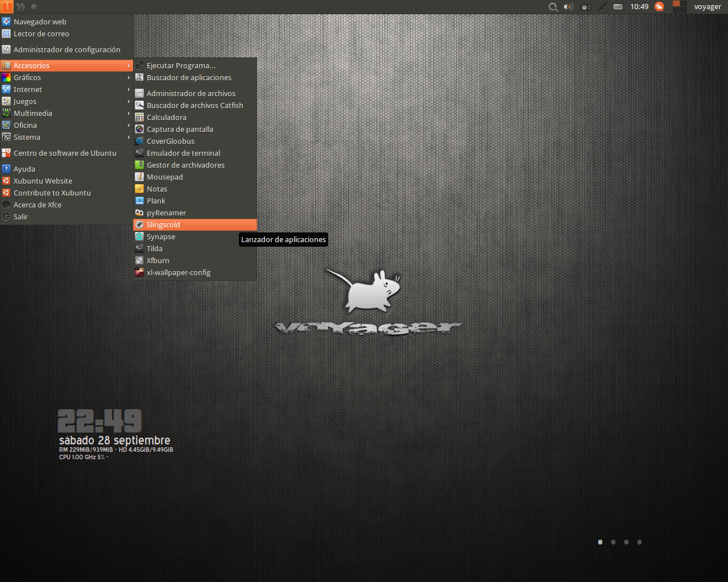Mute the volume from the system tray
This screenshot has height=582, width=728.
pyautogui.click(x=568, y=7)
